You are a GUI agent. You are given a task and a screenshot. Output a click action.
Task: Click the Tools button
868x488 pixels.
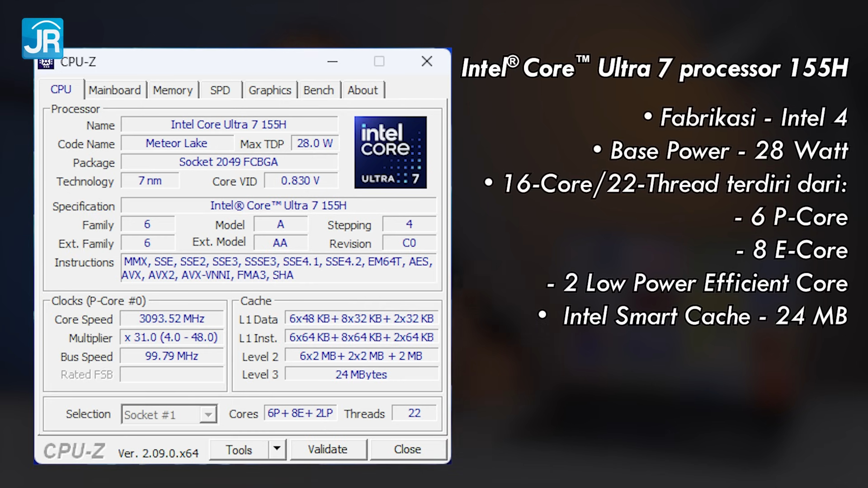240,449
